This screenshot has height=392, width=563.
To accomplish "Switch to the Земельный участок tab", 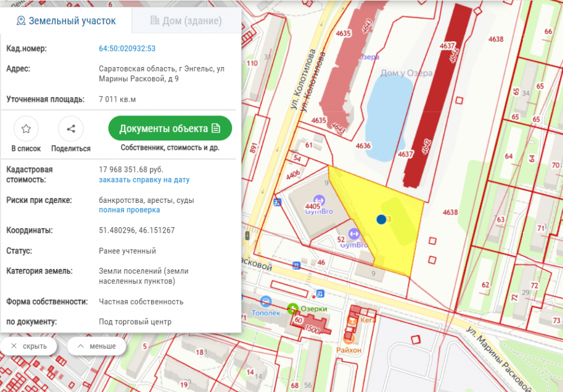I will pyautogui.click(x=66, y=21).
